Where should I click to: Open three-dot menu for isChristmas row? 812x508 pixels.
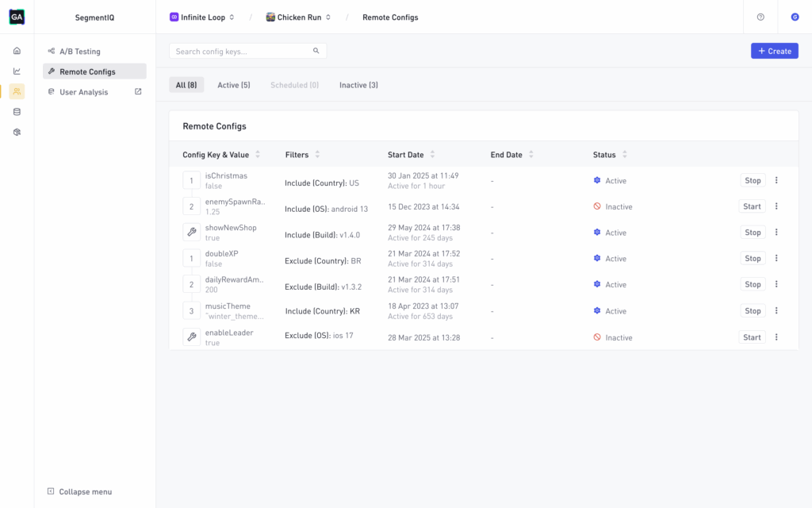pyautogui.click(x=776, y=180)
